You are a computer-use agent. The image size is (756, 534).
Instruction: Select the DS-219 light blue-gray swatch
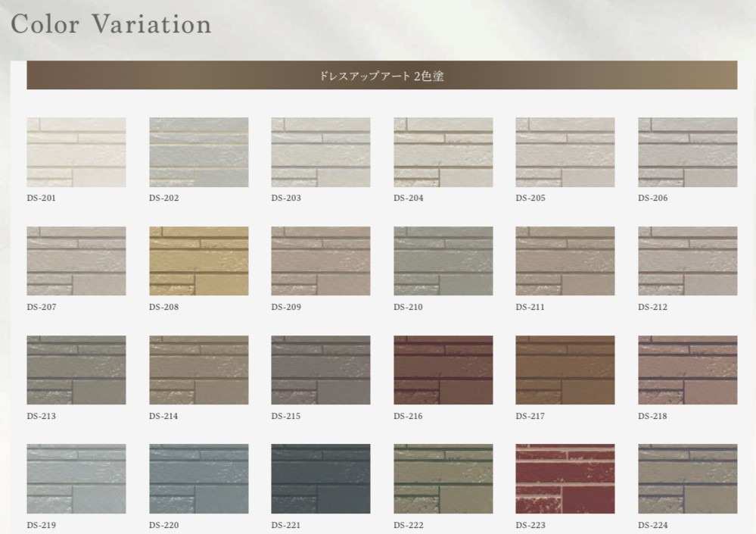tap(76, 479)
